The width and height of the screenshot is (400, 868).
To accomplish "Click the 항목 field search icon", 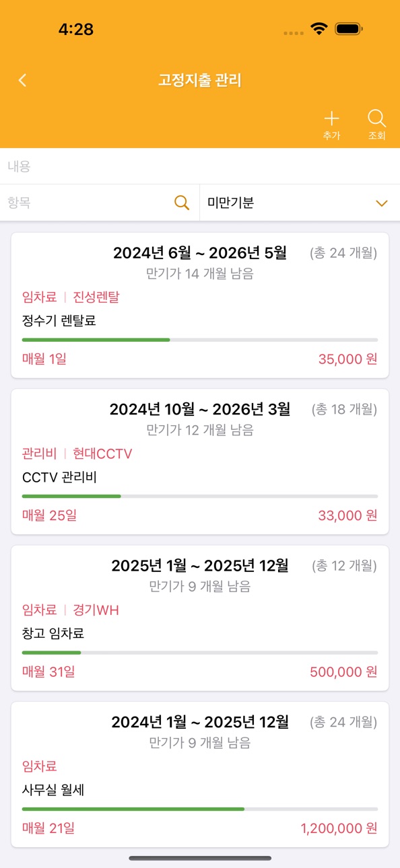I will 182,203.
